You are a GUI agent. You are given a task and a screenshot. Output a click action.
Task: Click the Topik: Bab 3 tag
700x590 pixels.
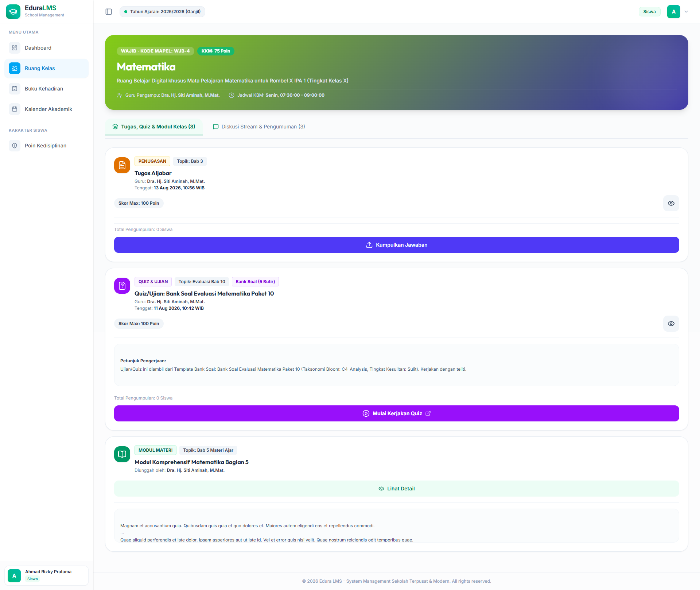click(x=190, y=161)
